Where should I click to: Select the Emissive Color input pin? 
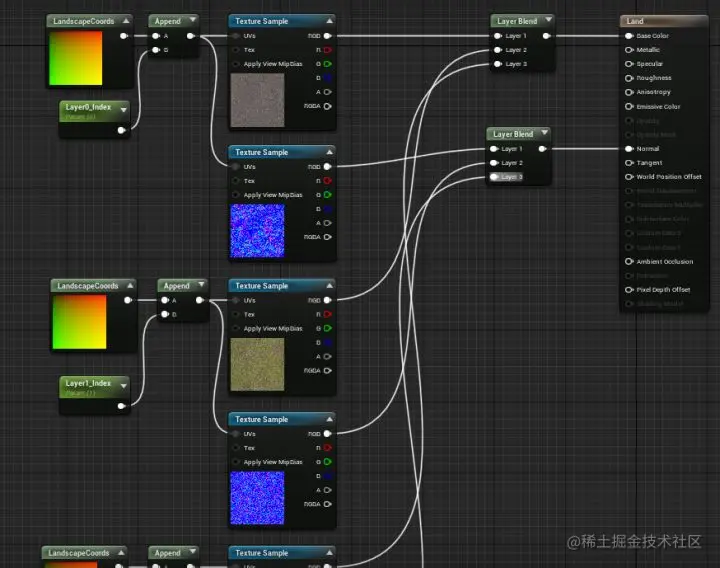(629, 107)
